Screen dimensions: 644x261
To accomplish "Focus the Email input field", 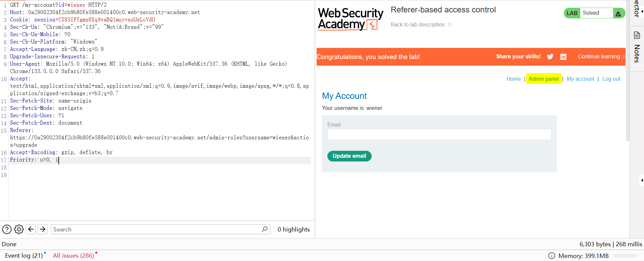I will pos(439,135).
